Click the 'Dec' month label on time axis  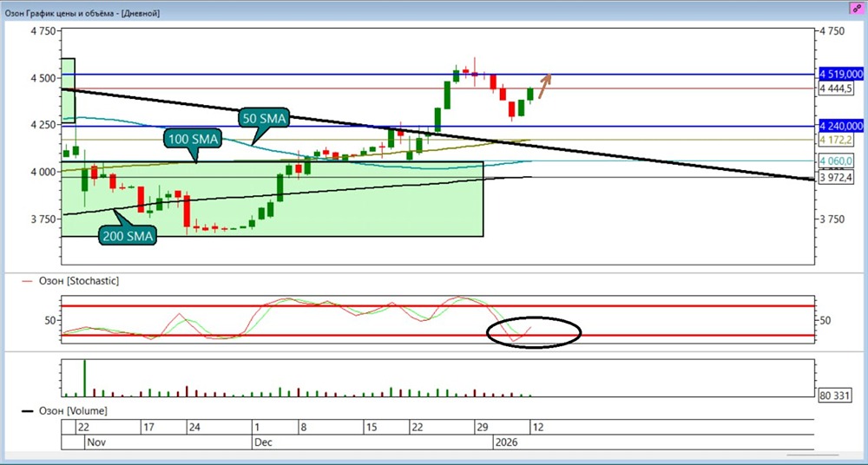(x=262, y=442)
